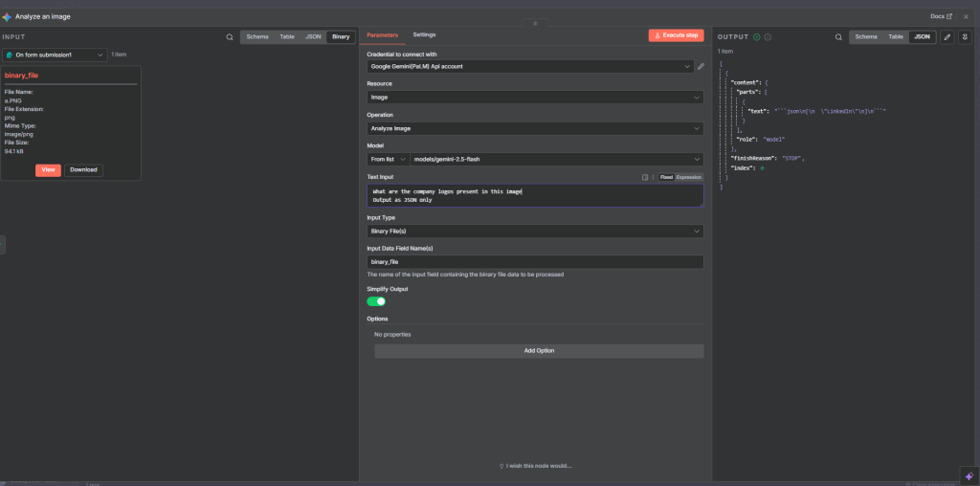Image resolution: width=980 pixels, height=486 pixels.
Task: Pin the output data with the pin icon
Action: (964, 37)
